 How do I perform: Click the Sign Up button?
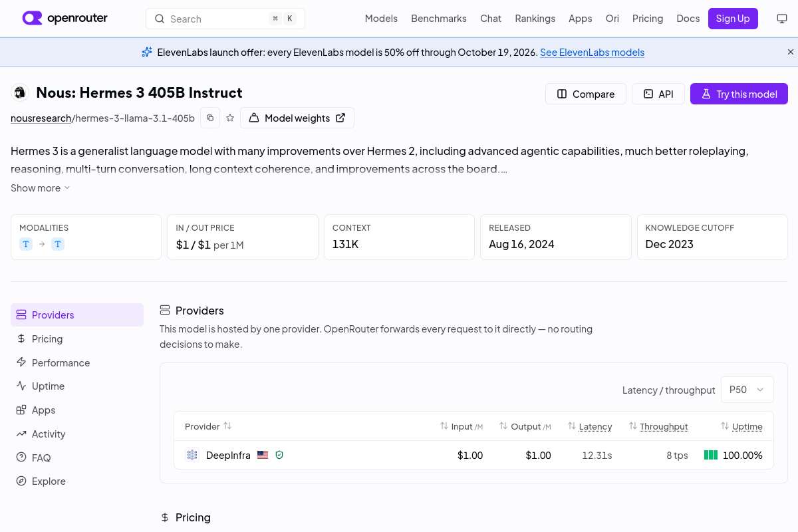733,19
